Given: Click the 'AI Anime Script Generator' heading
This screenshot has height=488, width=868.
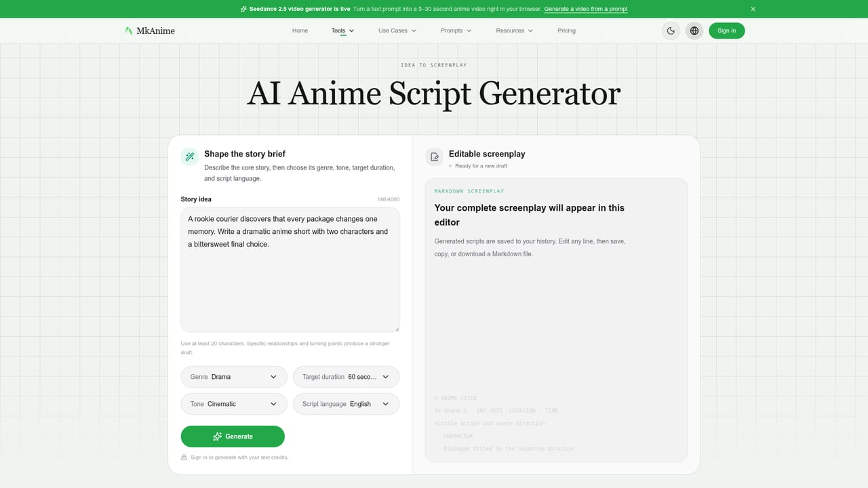Looking at the screenshot, I should [434, 94].
